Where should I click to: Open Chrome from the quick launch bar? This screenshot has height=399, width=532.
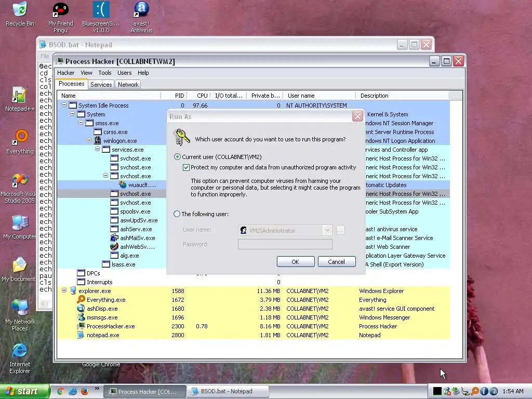61,391
